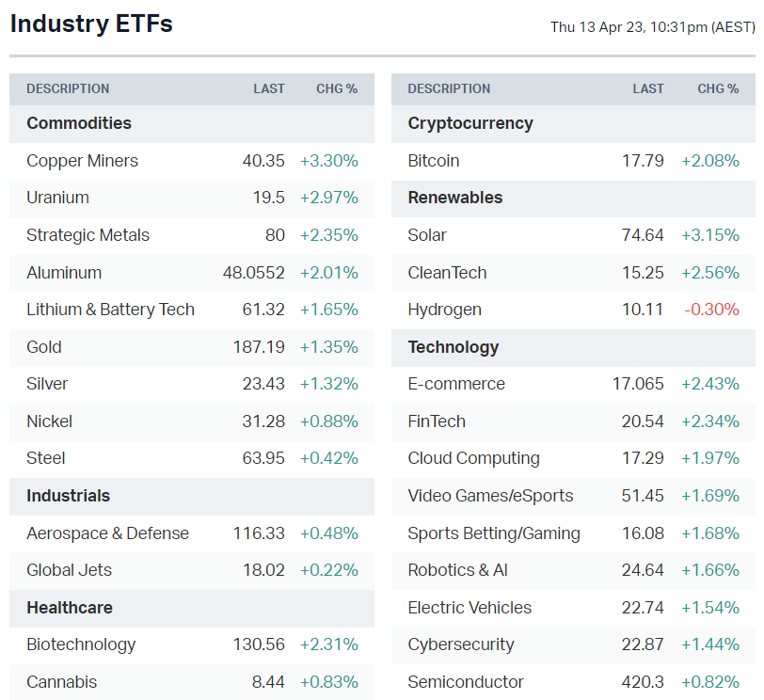Click Hydrogen's -0.30% change value
The image size is (764, 700).
714,310
